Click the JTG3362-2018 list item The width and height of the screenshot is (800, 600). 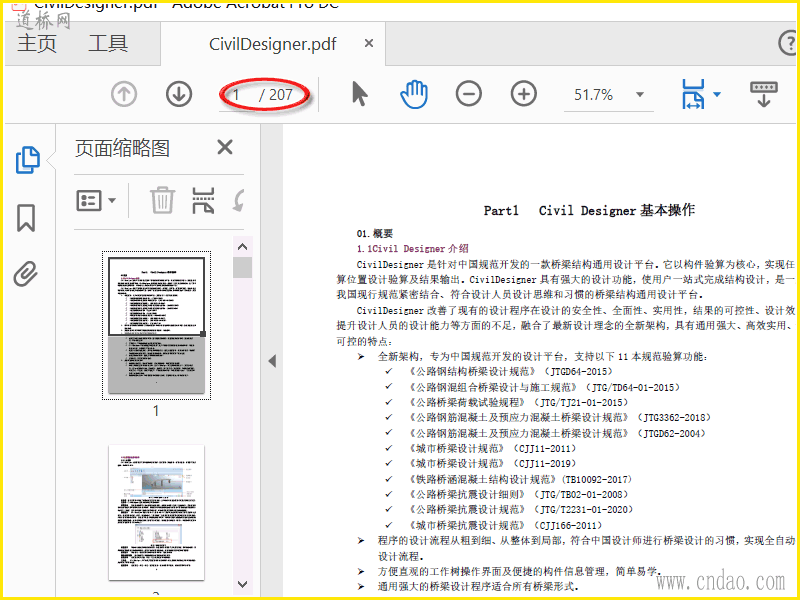pyautogui.click(x=560, y=418)
